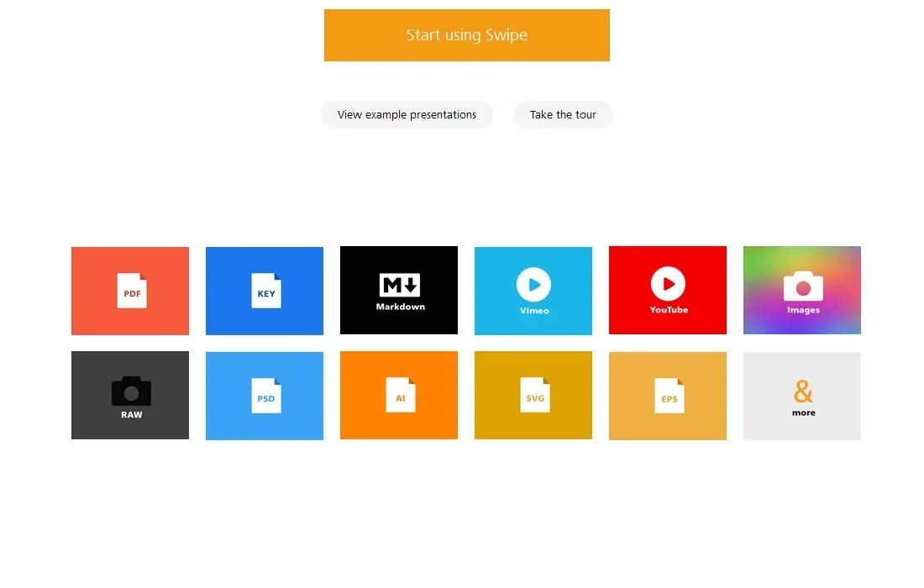The height and width of the screenshot is (588, 924).
Task: Open the Markdown format tile
Action: point(399,290)
